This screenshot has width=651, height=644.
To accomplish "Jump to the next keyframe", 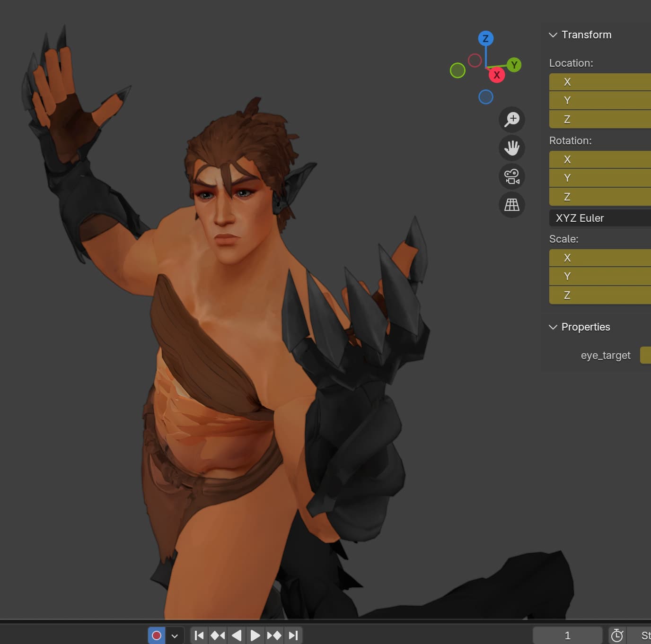I will click(274, 635).
